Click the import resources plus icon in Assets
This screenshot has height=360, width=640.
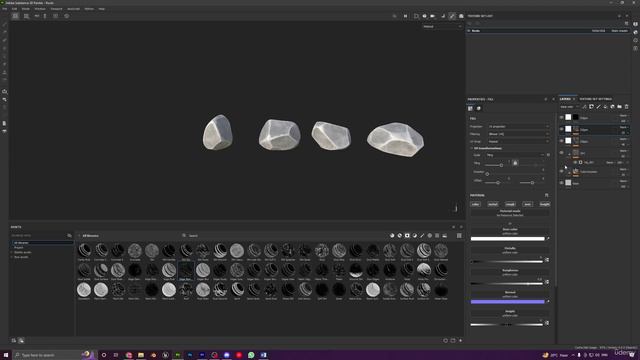click(x=461, y=340)
